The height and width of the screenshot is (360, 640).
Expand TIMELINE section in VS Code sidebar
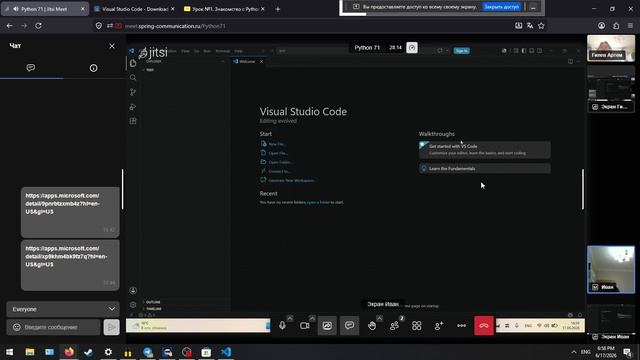point(154,309)
